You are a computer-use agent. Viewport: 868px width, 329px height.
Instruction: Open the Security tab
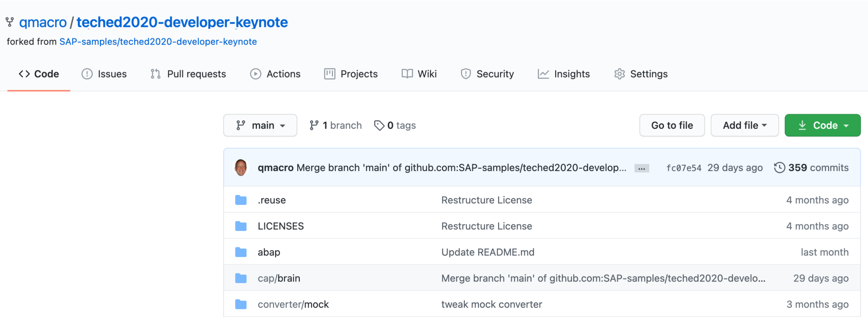click(488, 74)
